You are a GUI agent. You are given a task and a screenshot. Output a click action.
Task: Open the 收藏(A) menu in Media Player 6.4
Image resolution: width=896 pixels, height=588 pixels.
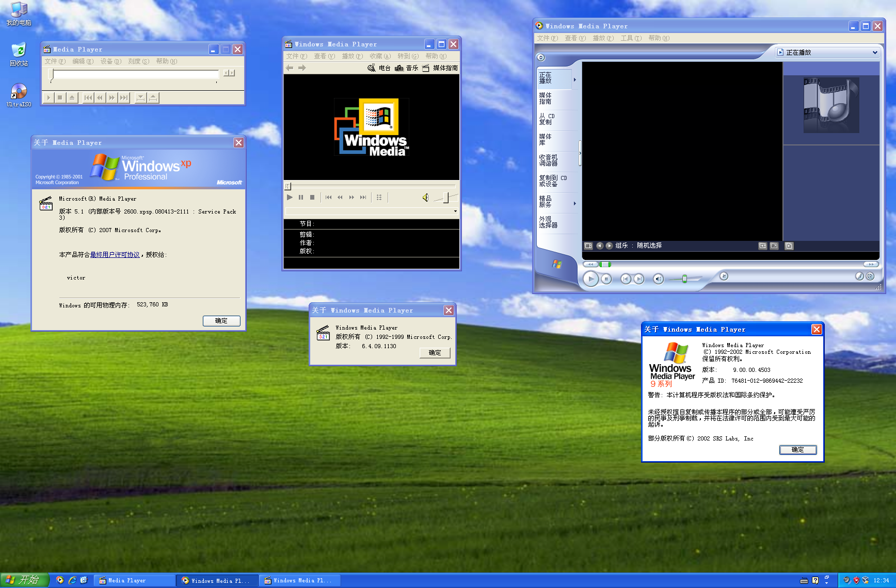(x=380, y=56)
